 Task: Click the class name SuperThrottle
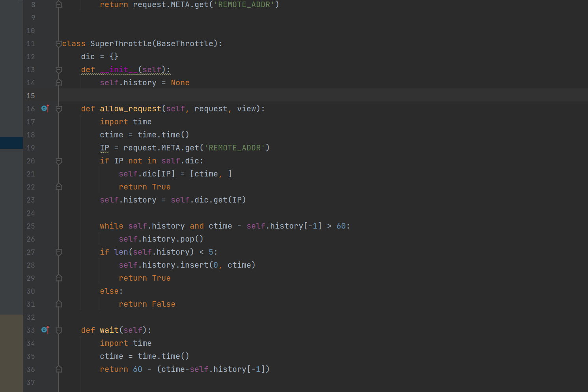tap(121, 43)
